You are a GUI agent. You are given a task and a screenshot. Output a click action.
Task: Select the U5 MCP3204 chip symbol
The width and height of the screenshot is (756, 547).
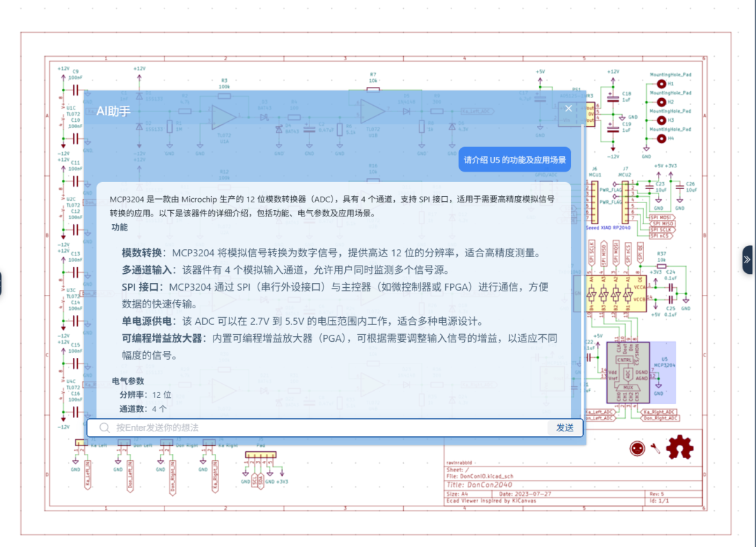point(628,373)
